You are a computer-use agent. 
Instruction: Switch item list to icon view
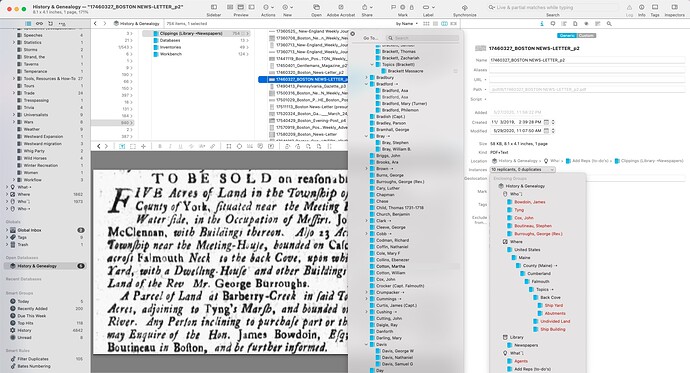426,24
